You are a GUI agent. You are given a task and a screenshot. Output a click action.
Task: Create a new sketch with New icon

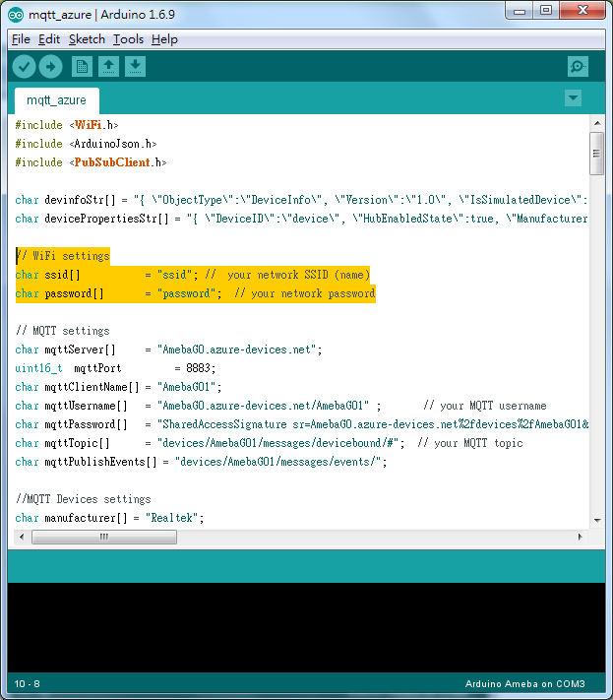coord(82,67)
